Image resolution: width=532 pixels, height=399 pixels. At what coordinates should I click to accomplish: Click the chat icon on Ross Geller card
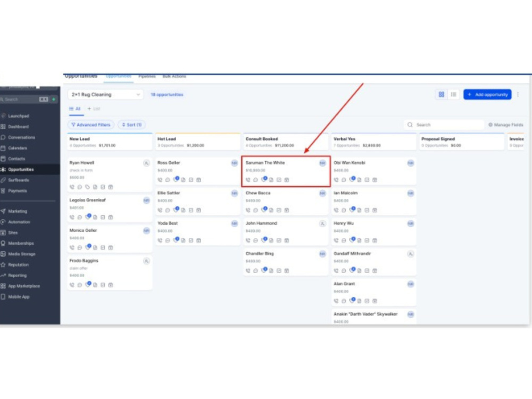[x=168, y=180]
